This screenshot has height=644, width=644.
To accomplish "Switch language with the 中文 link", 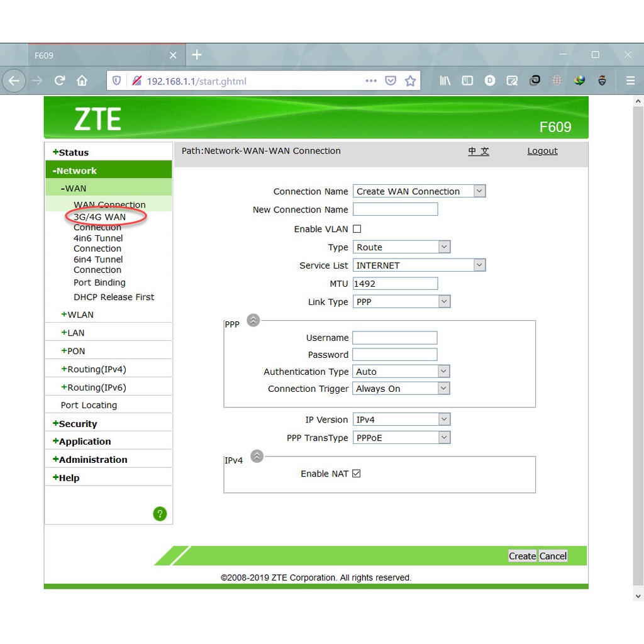I will 479,151.
